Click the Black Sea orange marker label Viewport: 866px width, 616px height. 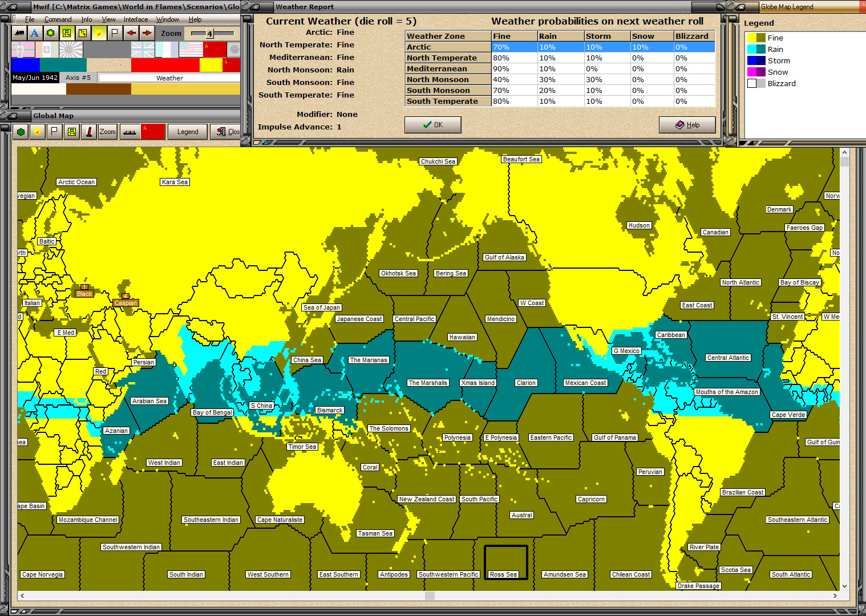coord(84,294)
